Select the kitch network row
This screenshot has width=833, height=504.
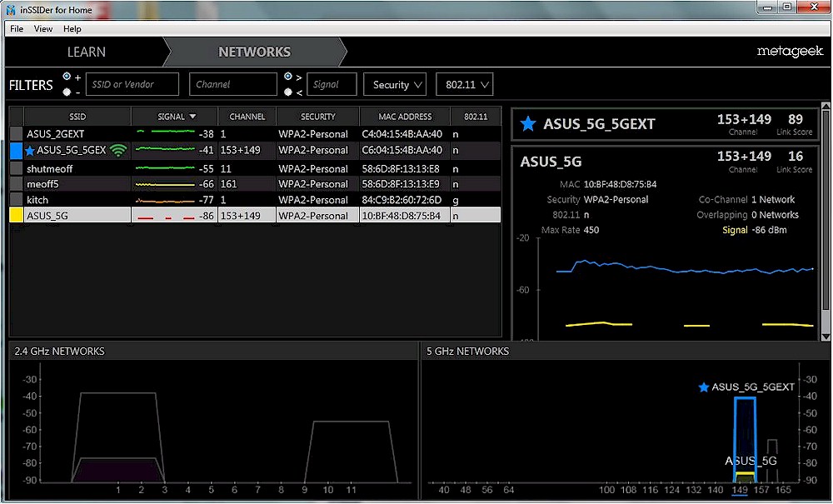[x=255, y=200]
